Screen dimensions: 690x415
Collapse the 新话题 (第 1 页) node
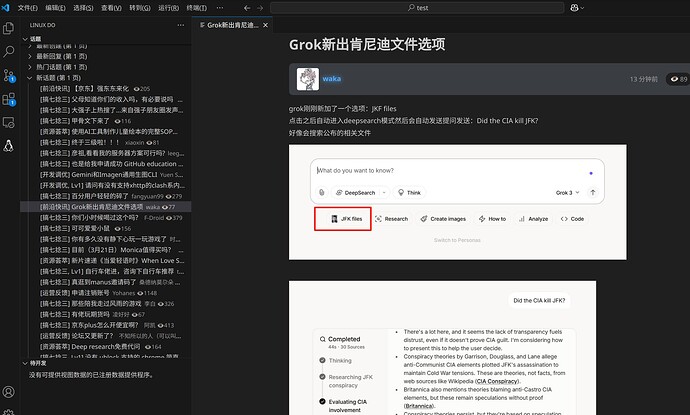pyautogui.click(x=29, y=78)
